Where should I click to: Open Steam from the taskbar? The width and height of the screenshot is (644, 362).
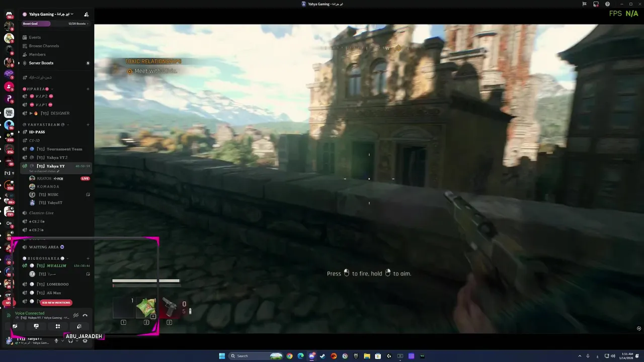323,356
